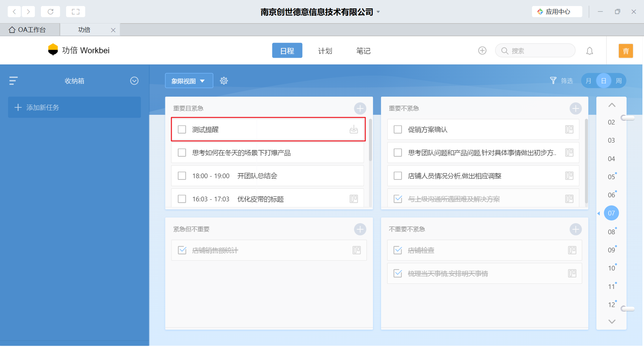Select date 05 in the date strip

coord(611,177)
